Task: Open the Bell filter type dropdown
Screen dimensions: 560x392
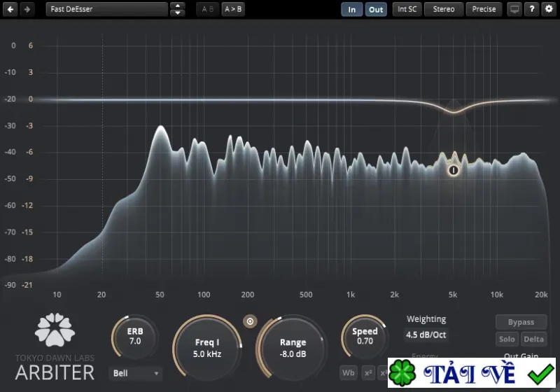Action: (135, 373)
